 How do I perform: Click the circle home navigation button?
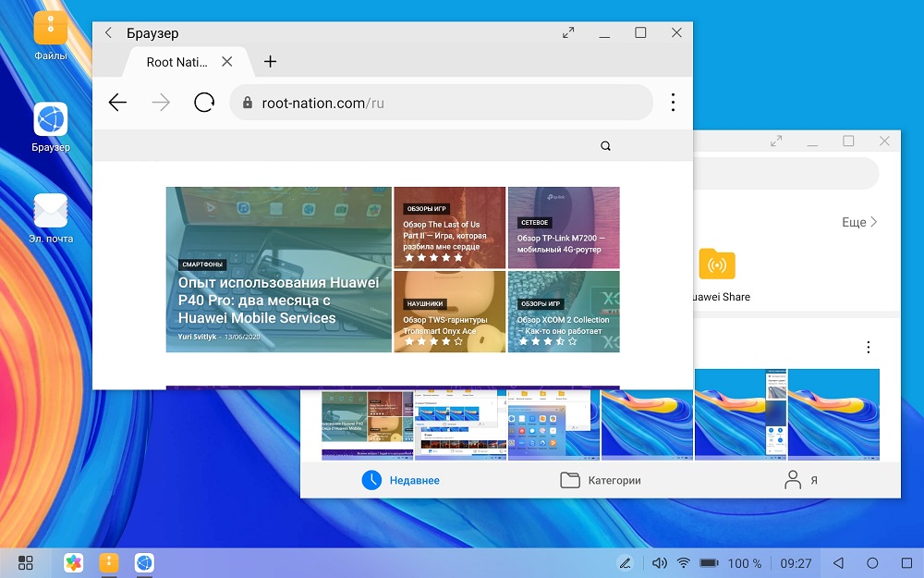873,562
